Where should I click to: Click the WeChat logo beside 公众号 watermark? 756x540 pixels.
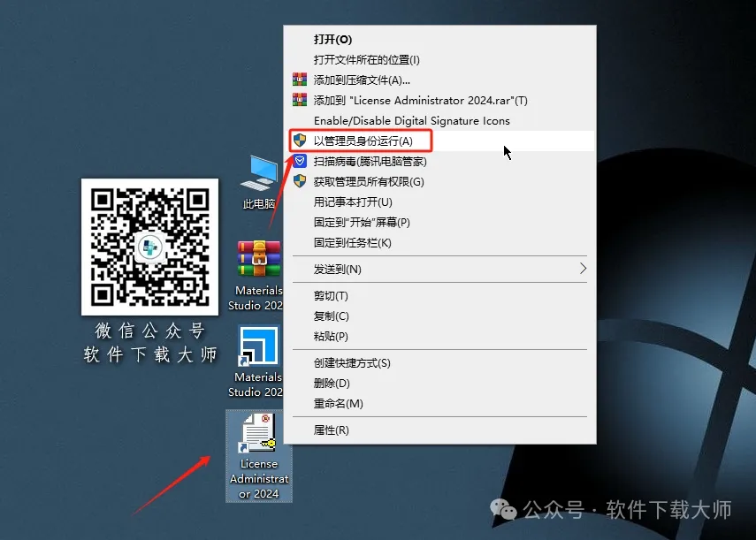[x=501, y=510]
